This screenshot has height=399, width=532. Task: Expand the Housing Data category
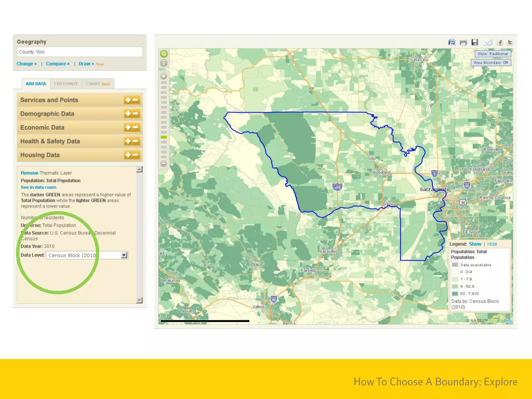(x=128, y=155)
